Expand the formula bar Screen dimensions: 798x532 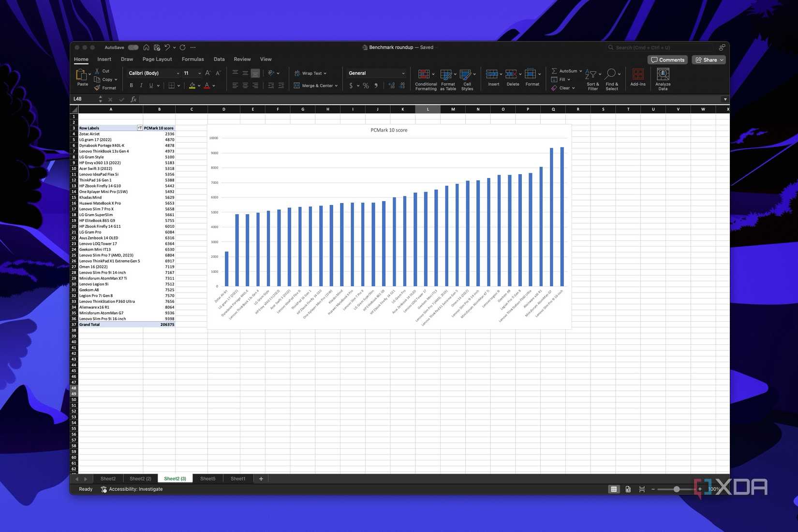(x=724, y=99)
